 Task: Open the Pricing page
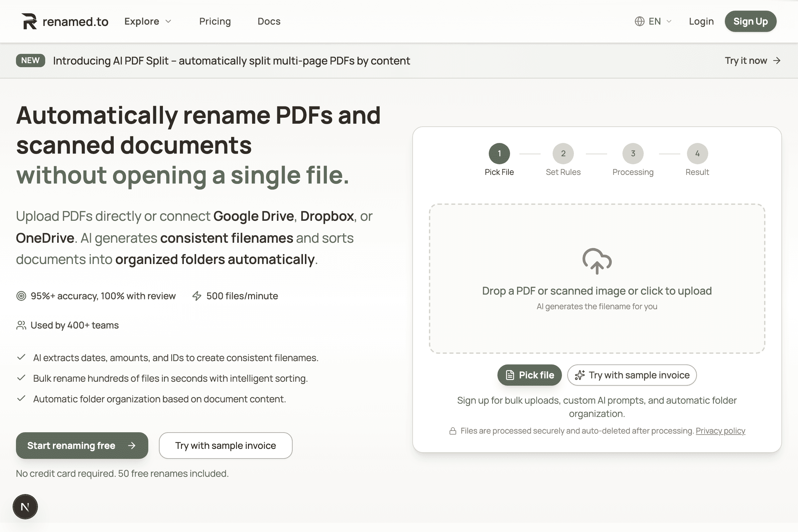[215, 21]
